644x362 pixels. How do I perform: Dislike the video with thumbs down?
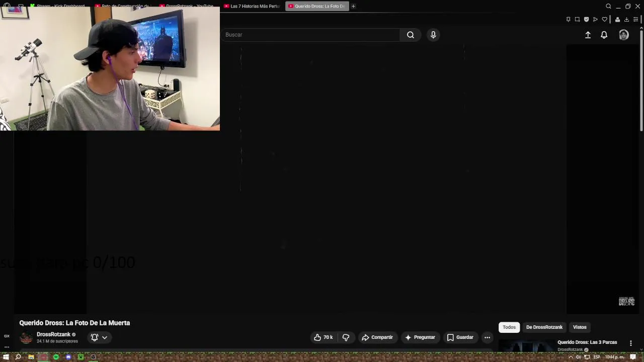click(346, 337)
